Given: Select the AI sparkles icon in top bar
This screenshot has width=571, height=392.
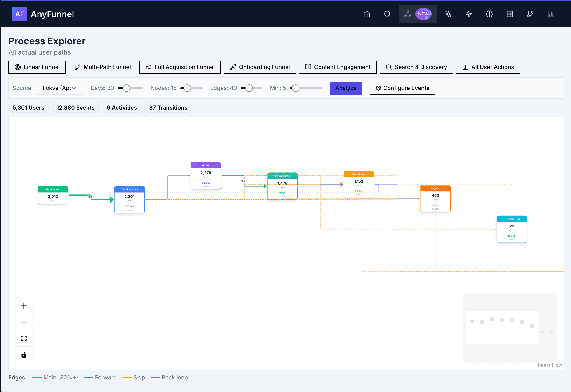Looking at the screenshot, I should (x=448, y=14).
